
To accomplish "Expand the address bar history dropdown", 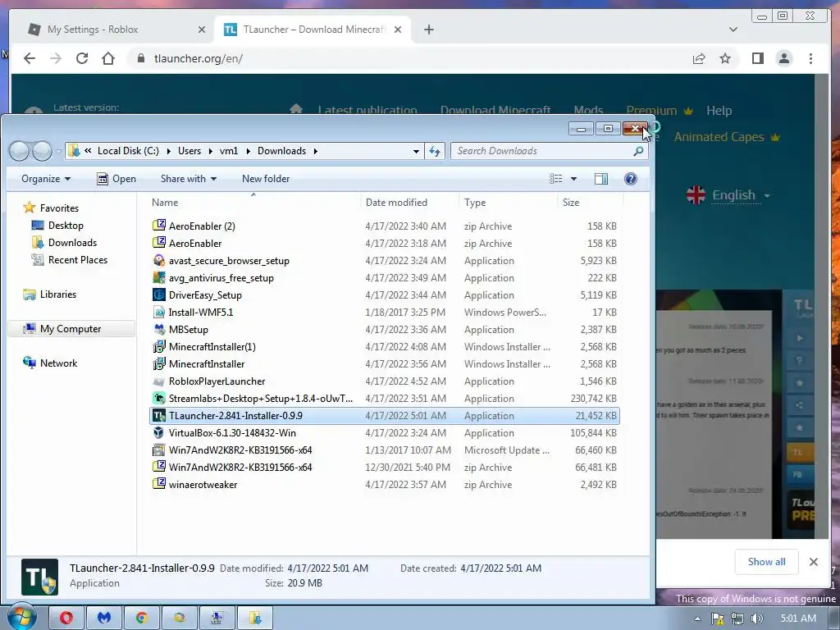I will pos(416,151).
